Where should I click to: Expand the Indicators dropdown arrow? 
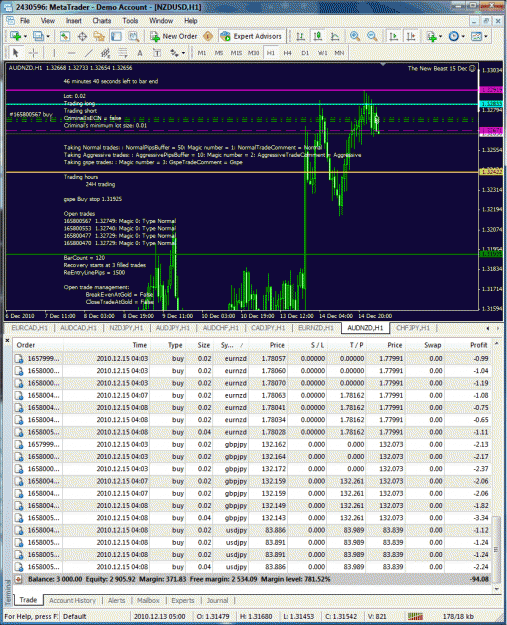point(440,37)
